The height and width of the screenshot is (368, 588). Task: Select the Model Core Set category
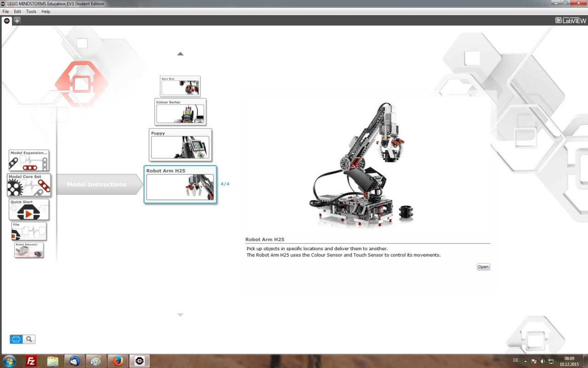[x=29, y=185]
